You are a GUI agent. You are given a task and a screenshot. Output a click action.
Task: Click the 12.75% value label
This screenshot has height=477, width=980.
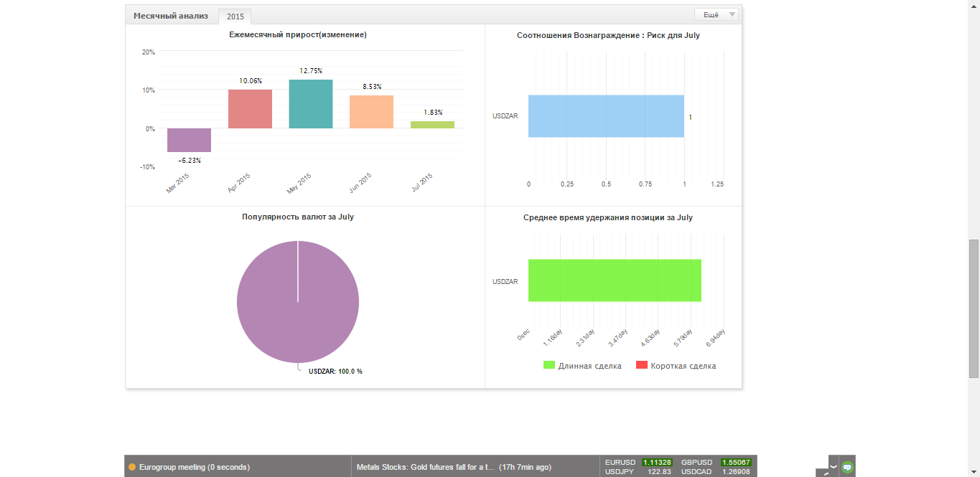point(311,71)
